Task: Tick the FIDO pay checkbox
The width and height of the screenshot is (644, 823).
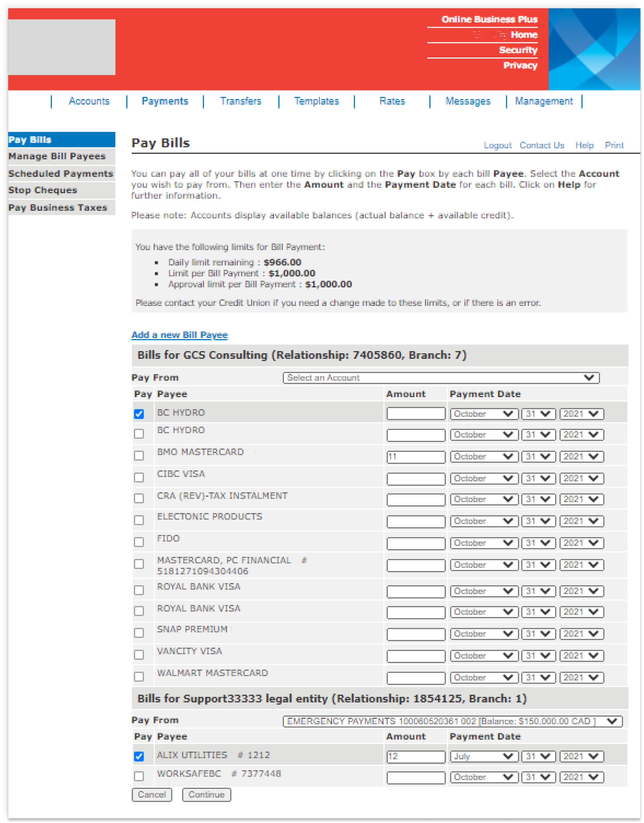Action: tap(139, 542)
